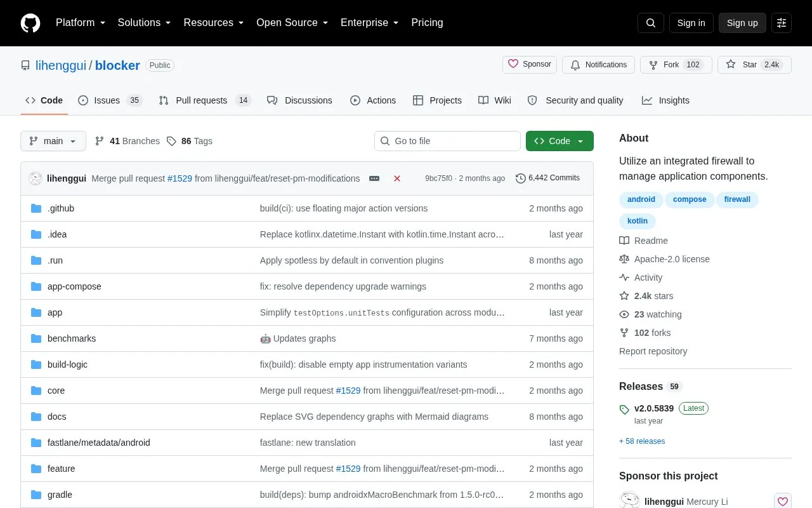Fork the repository
Viewport: 812px width, 508px height.
pyautogui.click(x=676, y=65)
